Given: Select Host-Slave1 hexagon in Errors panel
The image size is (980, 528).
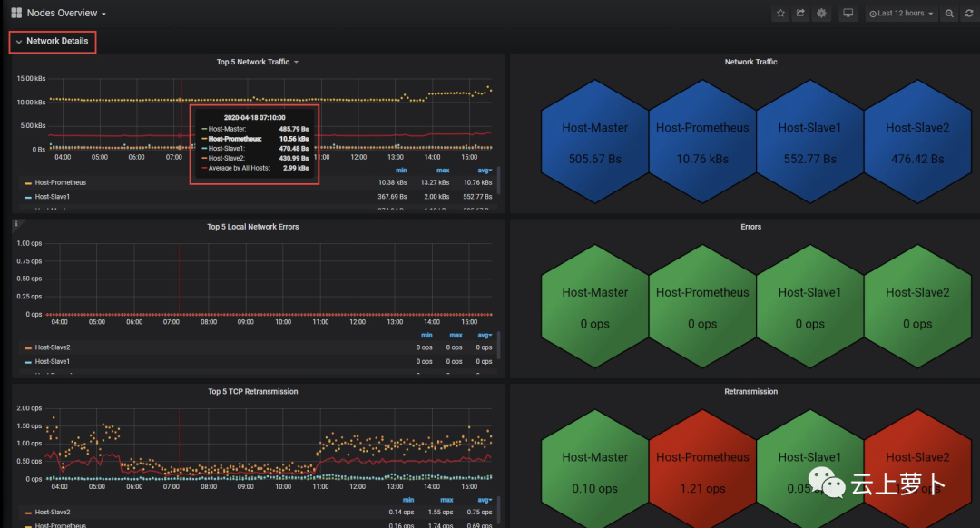Looking at the screenshot, I should click(x=810, y=307).
